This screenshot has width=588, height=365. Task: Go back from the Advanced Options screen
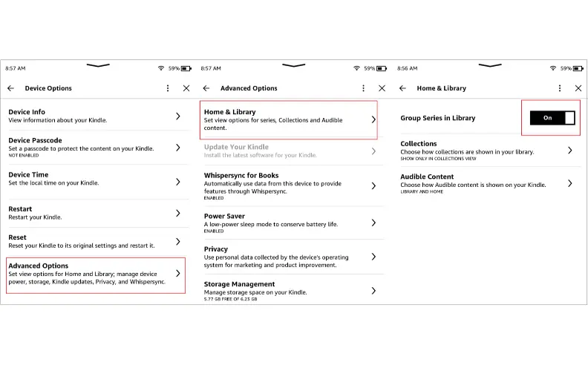pyautogui.click(x=206, y=88)
